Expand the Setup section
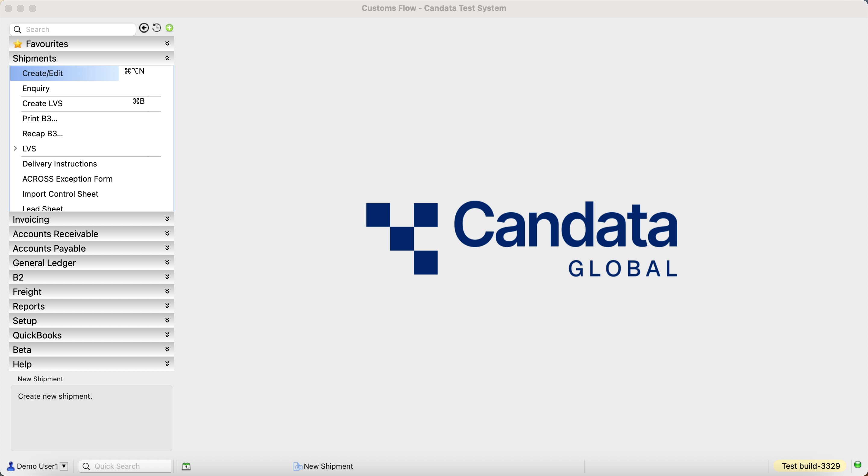This screenshot has width=868, height=476. pos(167,320)
